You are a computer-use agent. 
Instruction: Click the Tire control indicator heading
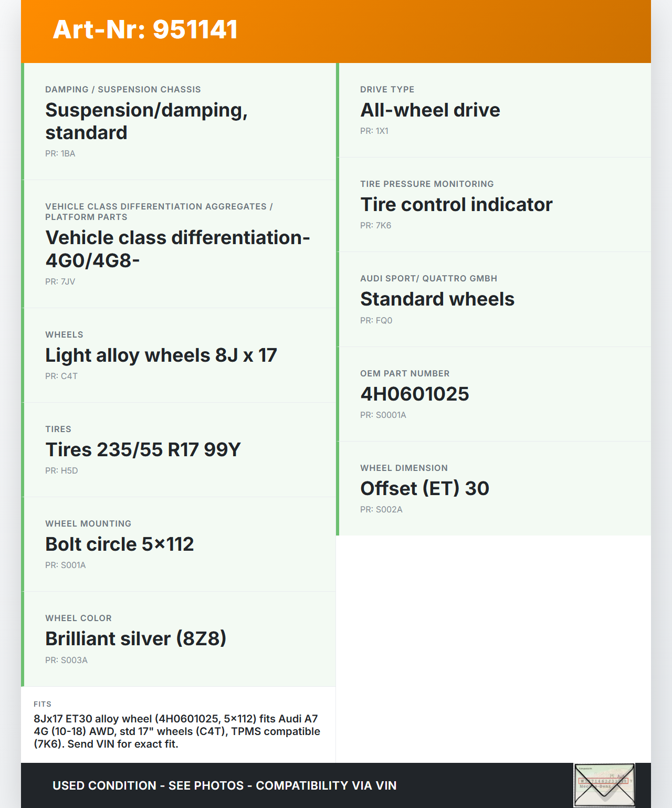[x=456, y=205]
